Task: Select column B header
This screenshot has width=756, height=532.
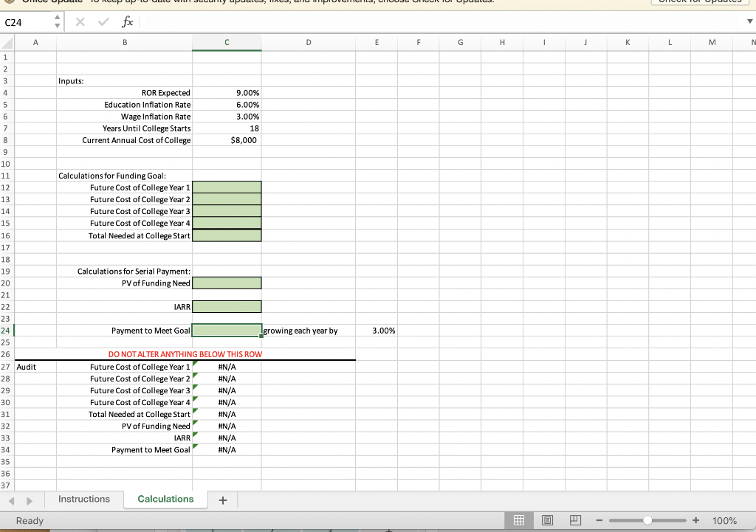Action: coord(124,42)
